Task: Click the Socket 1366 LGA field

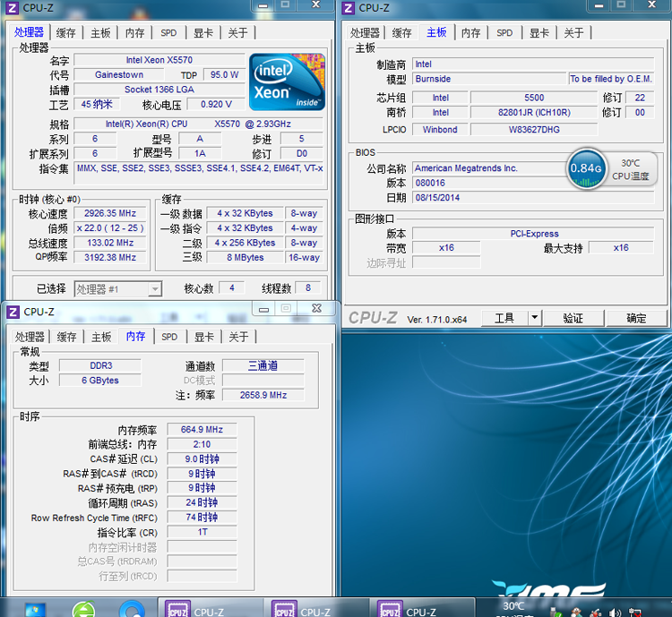Action: click(159, 90)
